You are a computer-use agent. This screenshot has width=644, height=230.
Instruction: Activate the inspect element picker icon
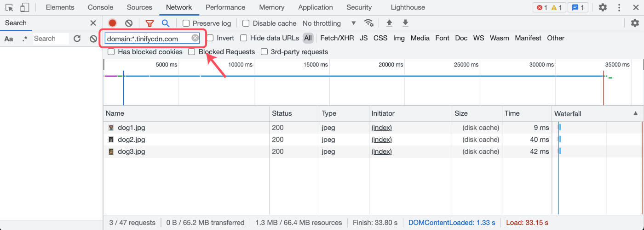(10, 7)
